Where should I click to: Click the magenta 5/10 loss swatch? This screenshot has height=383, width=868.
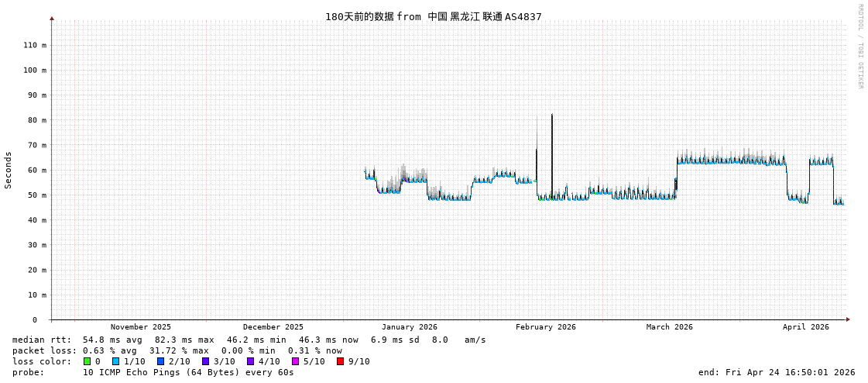(295, 361)
